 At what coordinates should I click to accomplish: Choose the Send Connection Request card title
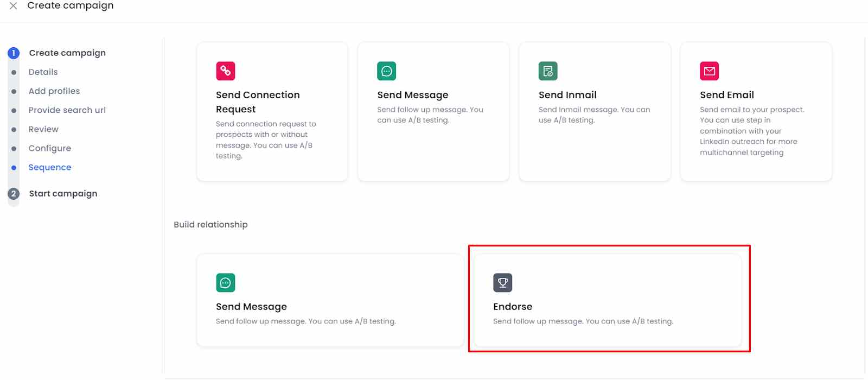tap(258, 102)
